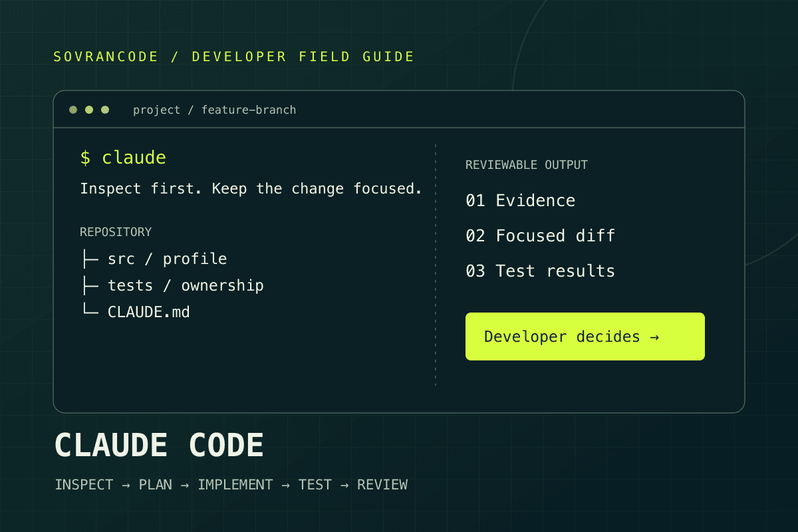Click the 'Developer decides →' button
Screen dimensions: 798x532
pyautogui.click(x=585, y=336)
